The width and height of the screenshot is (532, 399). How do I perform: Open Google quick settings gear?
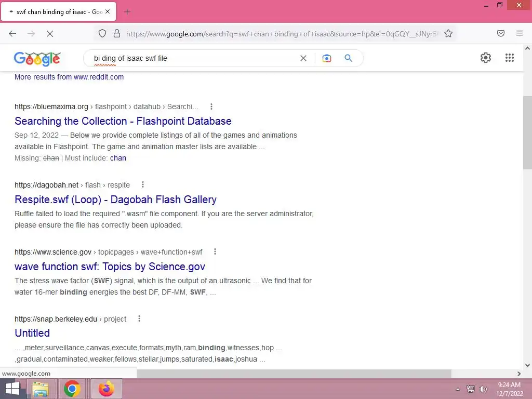486,58
